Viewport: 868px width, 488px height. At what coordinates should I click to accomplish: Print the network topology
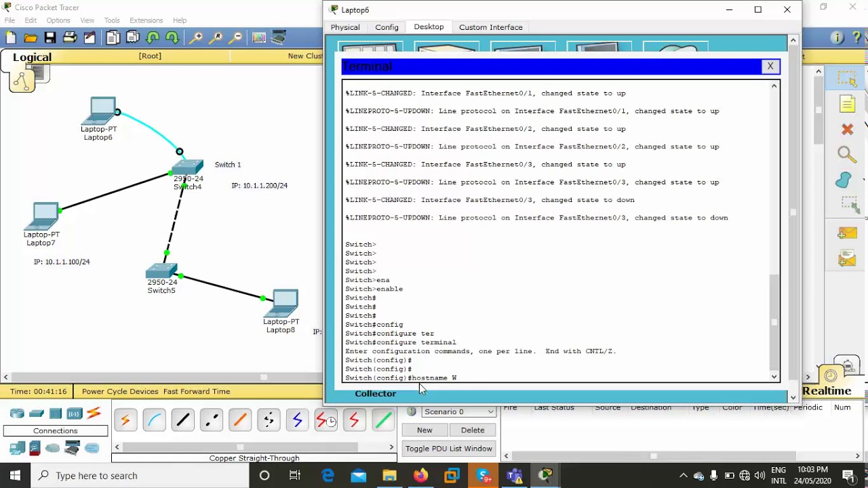point(70,38)
